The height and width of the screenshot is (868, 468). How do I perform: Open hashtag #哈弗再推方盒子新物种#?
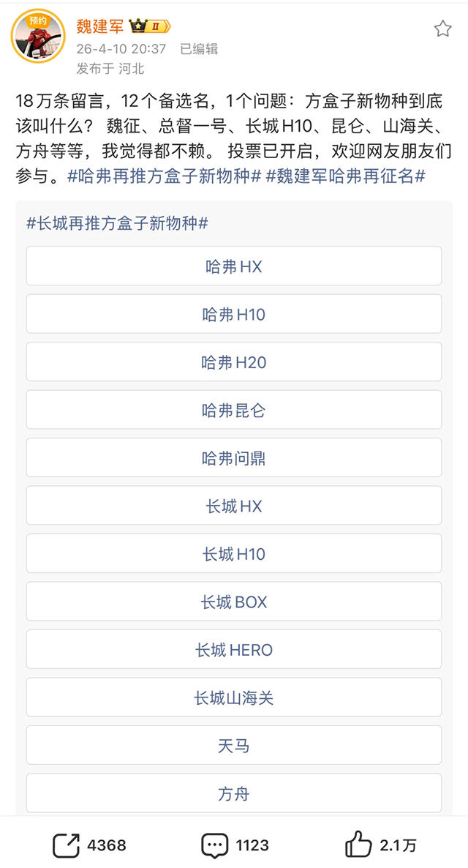click(x=164, y=176)
